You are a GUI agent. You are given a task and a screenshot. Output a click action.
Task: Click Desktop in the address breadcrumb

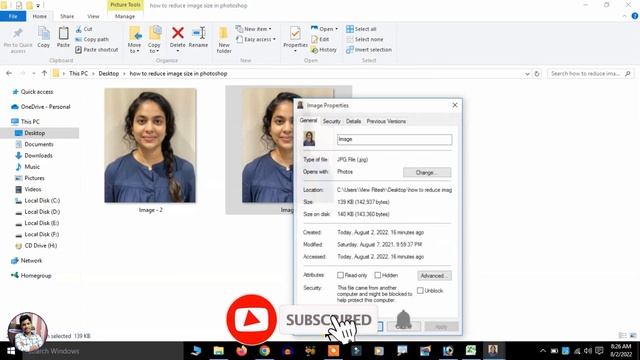109,74
